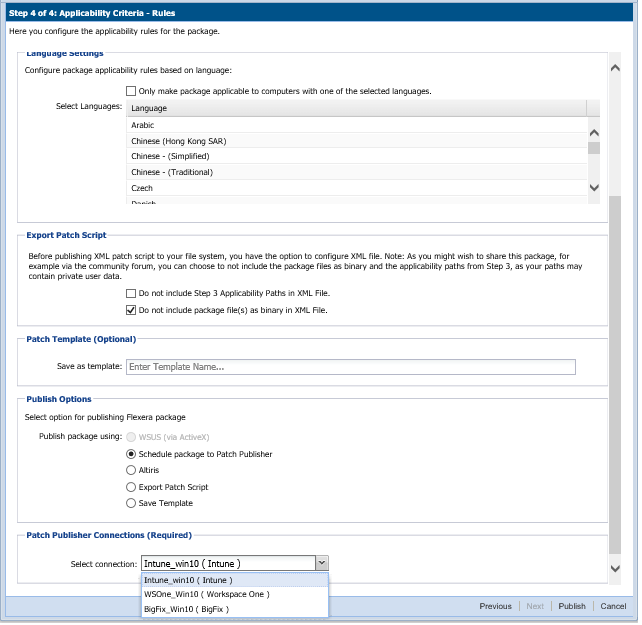
Task: Click the template name input field
Action: click(x=350, y=367)
